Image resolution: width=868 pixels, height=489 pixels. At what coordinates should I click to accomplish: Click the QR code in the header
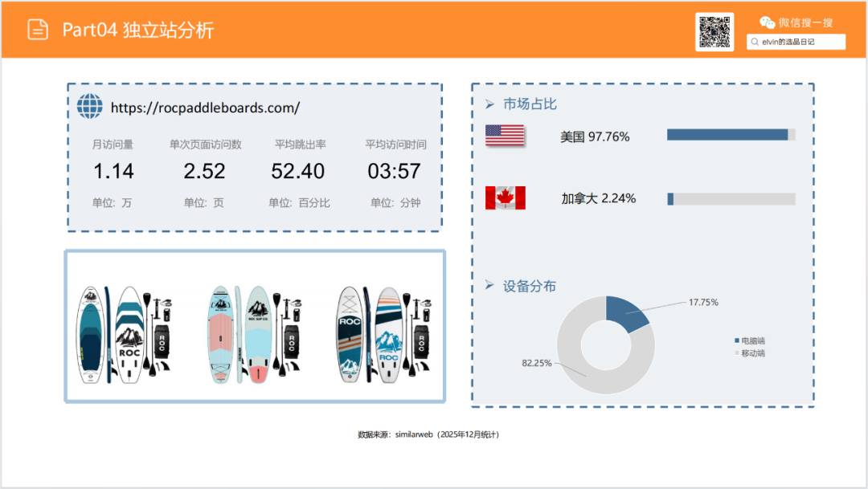(714, 31)
